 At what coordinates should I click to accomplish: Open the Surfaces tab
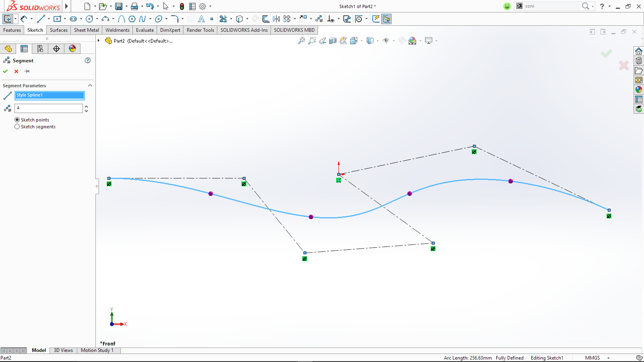58,30
